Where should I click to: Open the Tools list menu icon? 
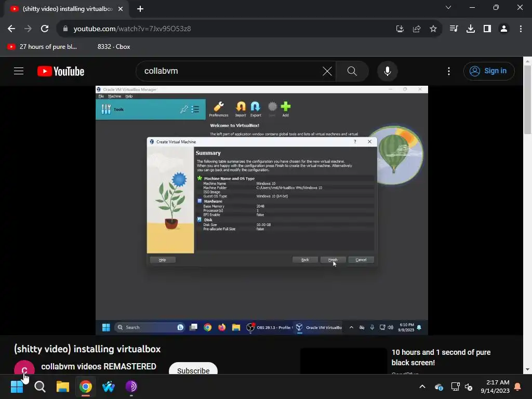pyautogui.click(x=195, y=109)
